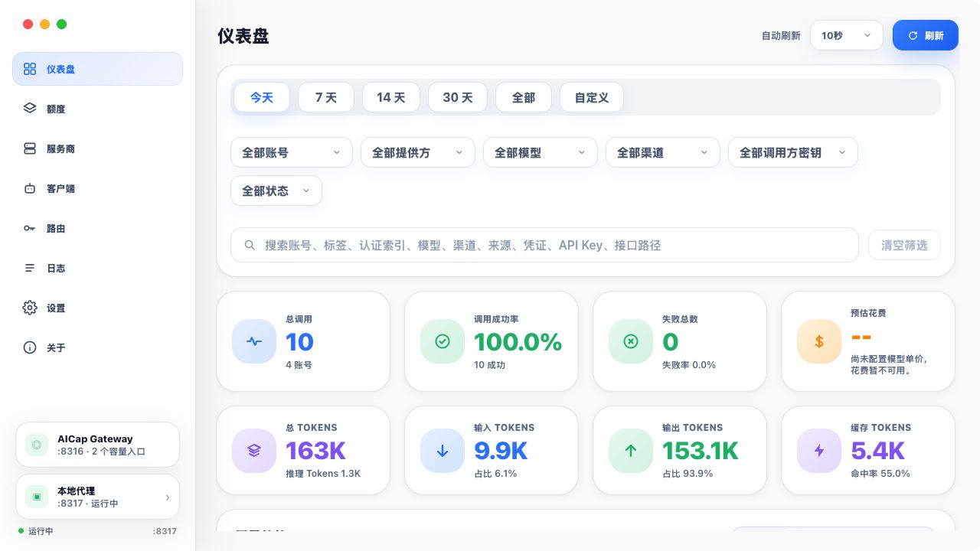Select the 30 天 time range tab

click(458, 97)
